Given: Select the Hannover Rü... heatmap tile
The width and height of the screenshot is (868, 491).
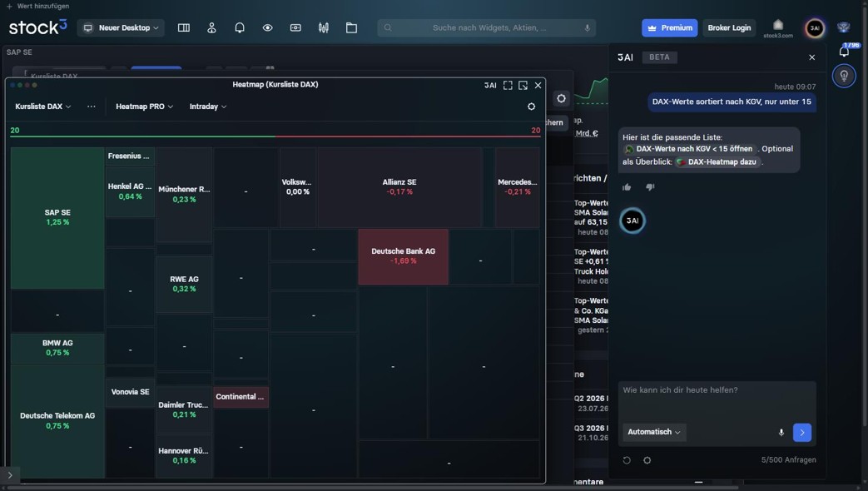Looking at the screenshot, I should 184,455.
